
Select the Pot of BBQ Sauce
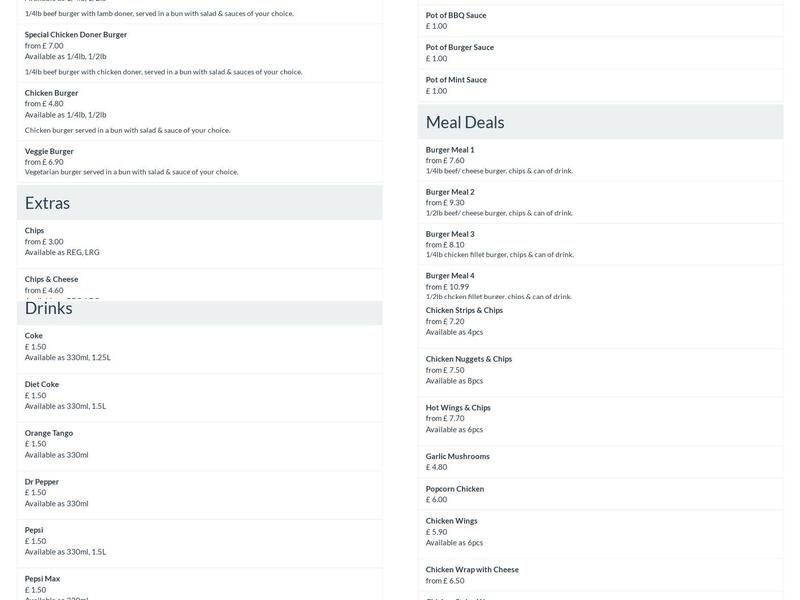coord(456,16)
